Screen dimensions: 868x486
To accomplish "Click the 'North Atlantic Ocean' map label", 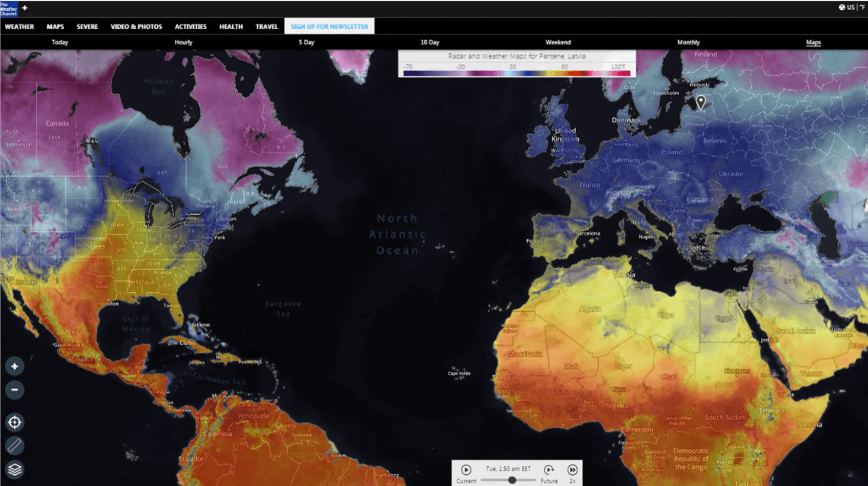I will 398,234.
